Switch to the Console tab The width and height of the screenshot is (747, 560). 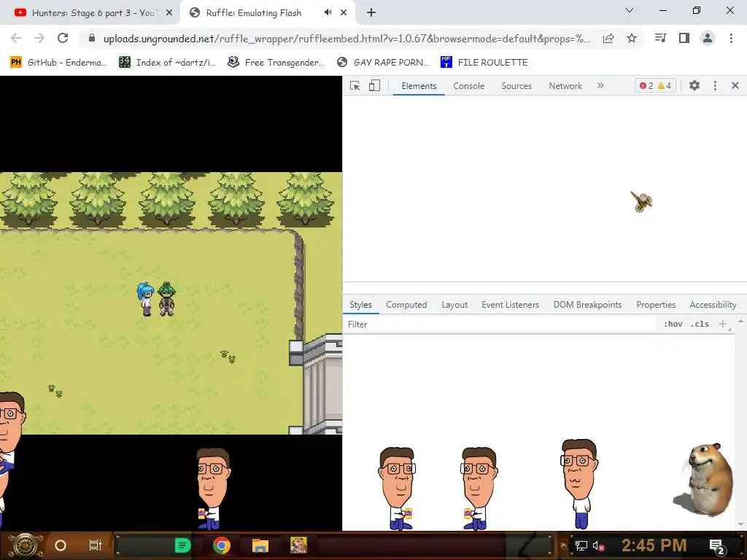pyautogui.click(x=469, y=86)
